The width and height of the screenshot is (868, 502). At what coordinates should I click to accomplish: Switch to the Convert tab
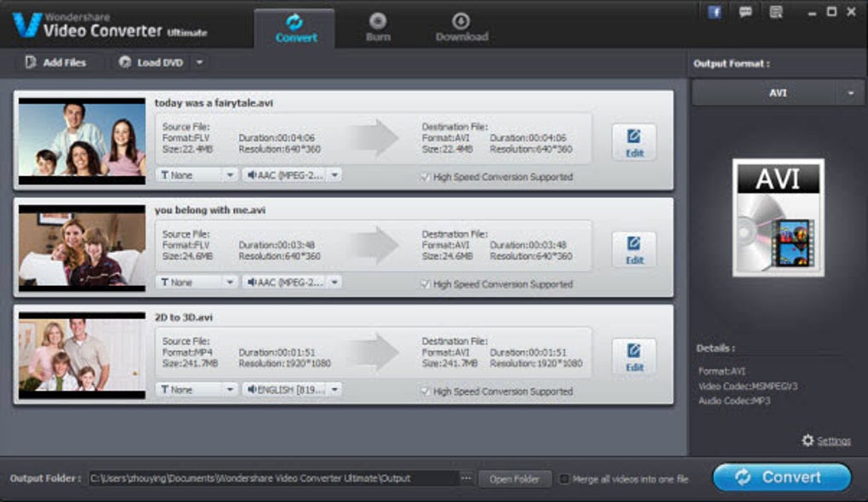(295, 28)
